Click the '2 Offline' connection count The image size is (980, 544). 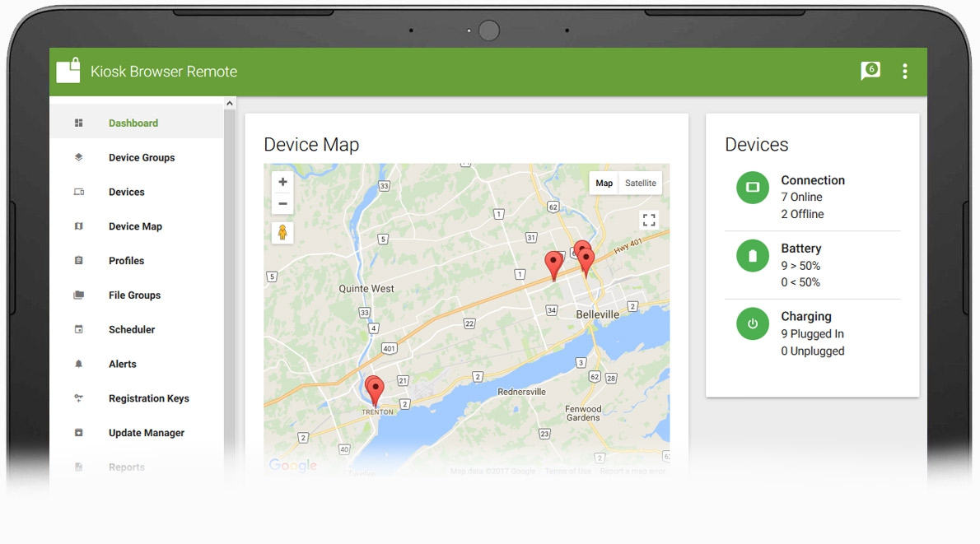[x=802, y=214]
